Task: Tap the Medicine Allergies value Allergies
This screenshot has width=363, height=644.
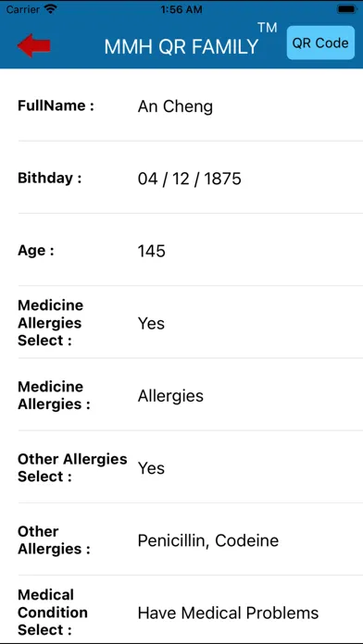Action: click(170, 396)
